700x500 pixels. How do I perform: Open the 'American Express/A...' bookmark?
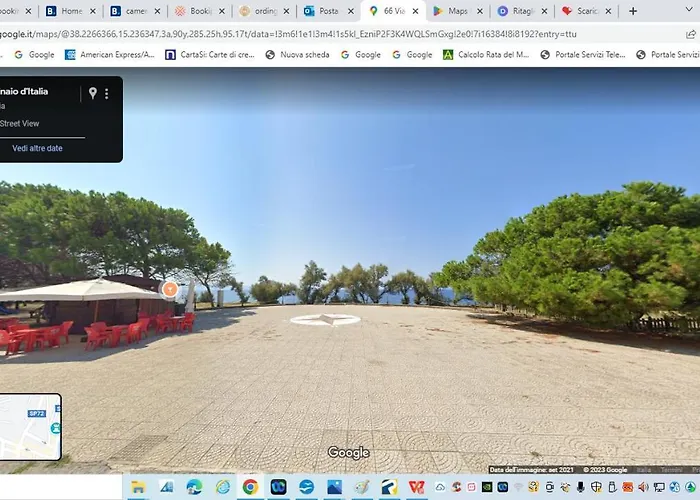(x=110, y=54)
